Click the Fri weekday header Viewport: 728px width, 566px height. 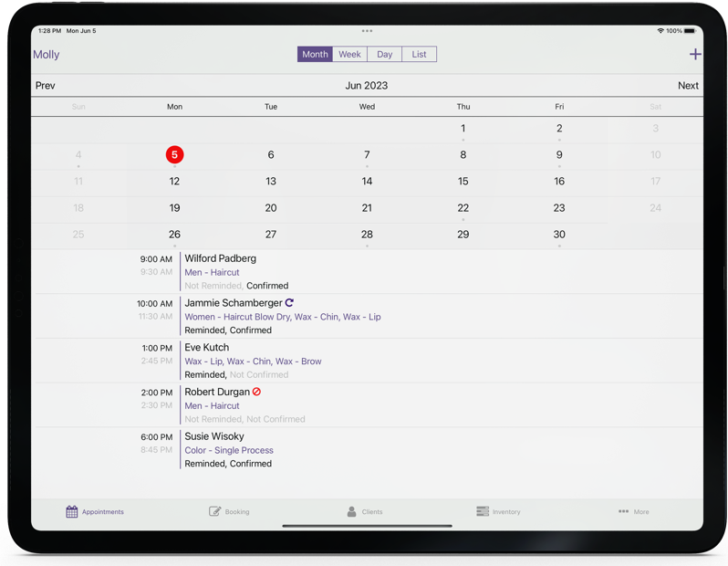[559, 107]
